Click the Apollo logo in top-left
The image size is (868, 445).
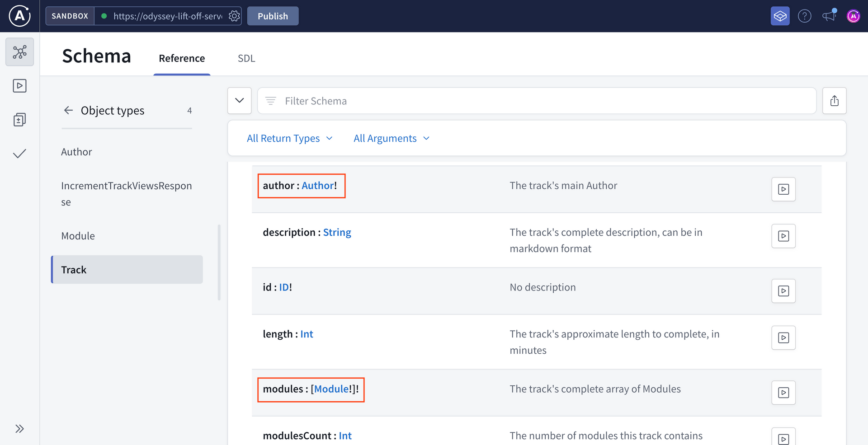click(x=19, y=16)
